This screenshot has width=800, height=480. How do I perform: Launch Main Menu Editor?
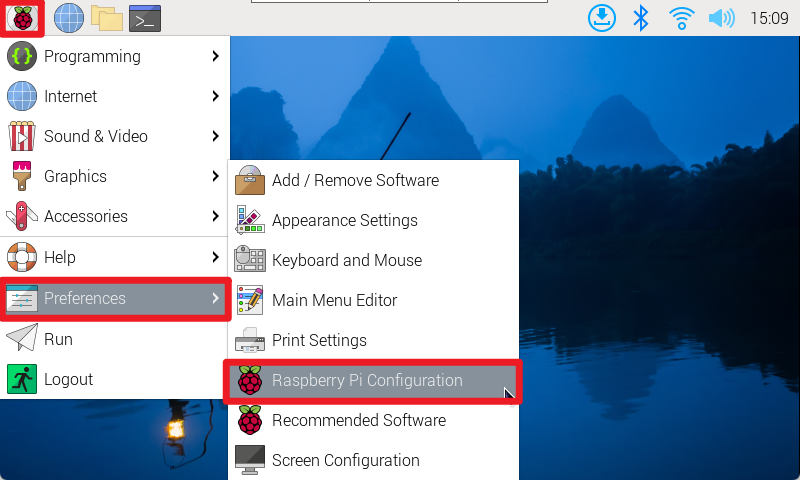(334, 301)
